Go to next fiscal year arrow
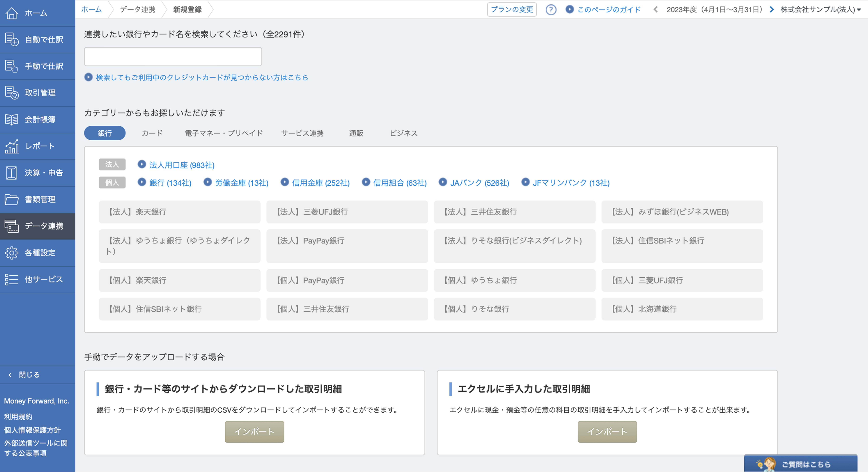Image resolution: width=868 pixels, height=472 pixels. click(772, 9)
